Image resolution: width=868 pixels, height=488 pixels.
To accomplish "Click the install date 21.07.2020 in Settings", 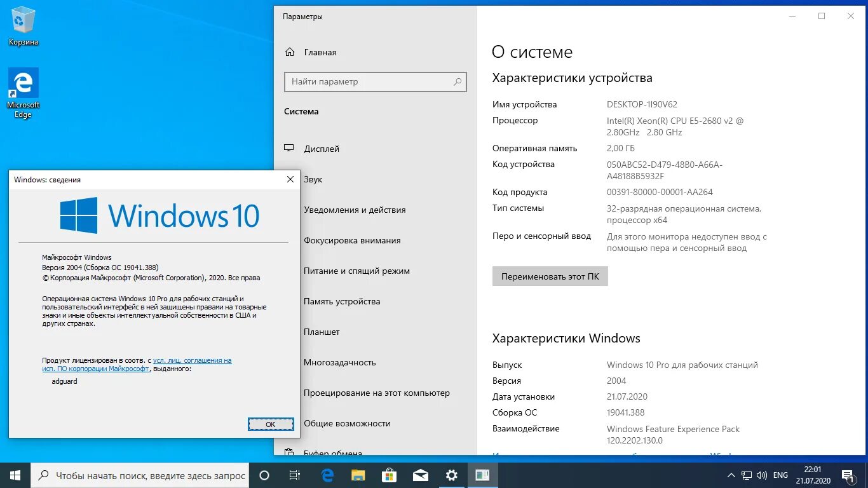I will tap(627, 396).
